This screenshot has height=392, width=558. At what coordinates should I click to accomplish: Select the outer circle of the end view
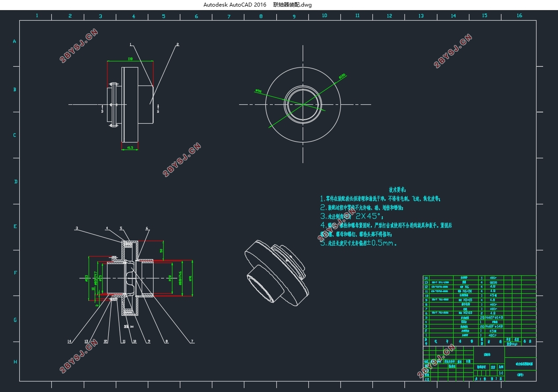tap(303, 104)
